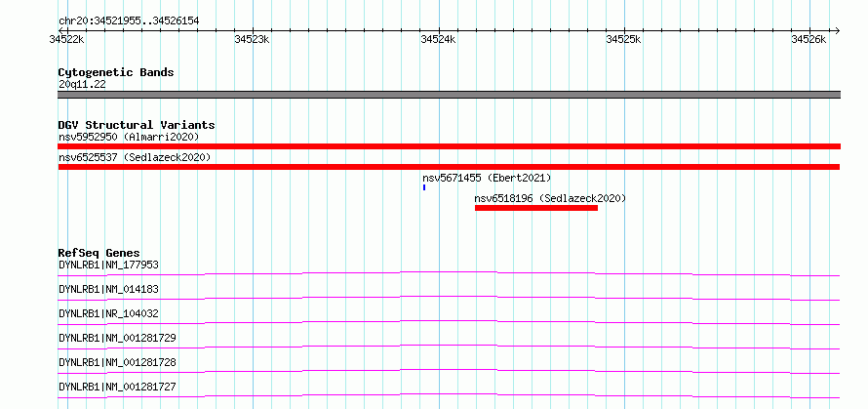
Task: Click the DGV Structural Variants track title
Action: (137, 125)
